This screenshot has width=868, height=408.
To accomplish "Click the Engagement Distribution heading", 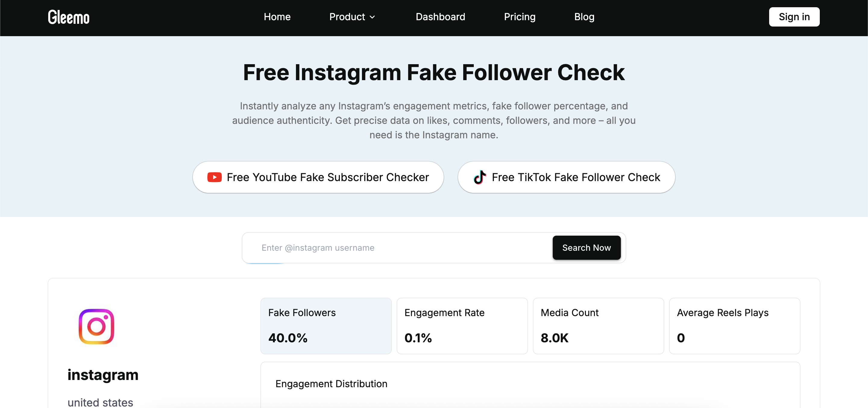I will [x=331, y=384].
